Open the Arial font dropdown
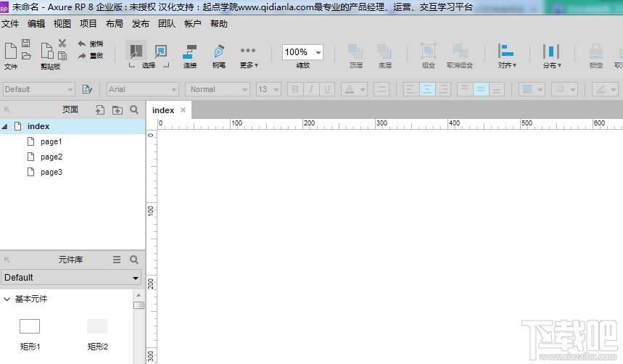The image size is (623, 364). coord(143,89)
